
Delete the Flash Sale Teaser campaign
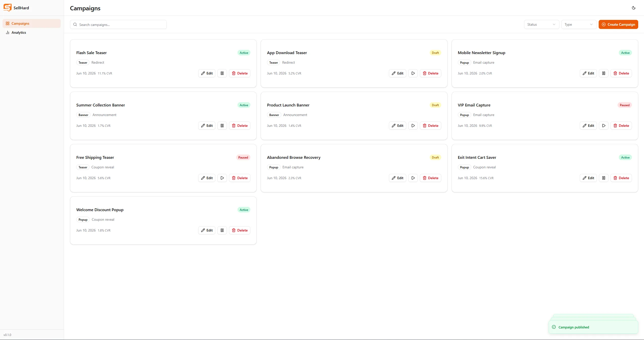[x=240, y=73]
